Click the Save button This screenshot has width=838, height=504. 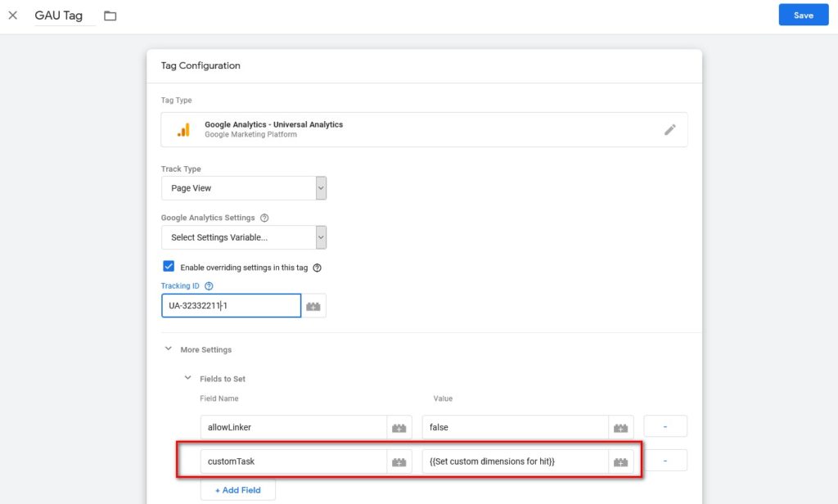point(803,16)
